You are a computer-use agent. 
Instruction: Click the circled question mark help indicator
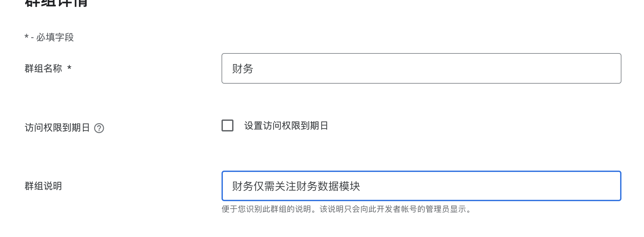pos(100,128)
